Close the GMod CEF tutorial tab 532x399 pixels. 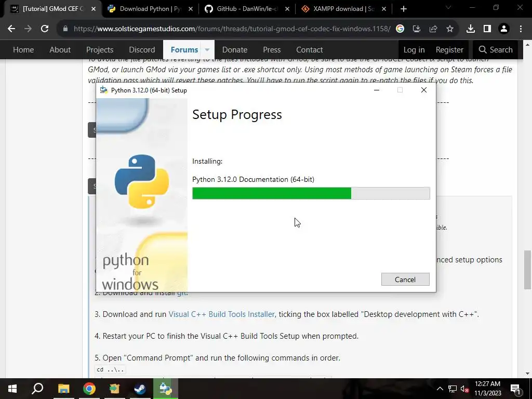pos(94,9)
